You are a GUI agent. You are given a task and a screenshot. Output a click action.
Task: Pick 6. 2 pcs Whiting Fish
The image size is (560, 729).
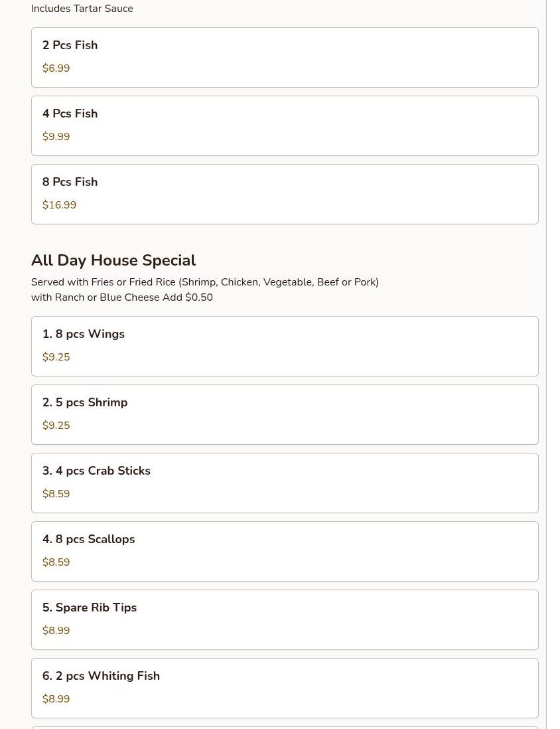coord(285,688)
